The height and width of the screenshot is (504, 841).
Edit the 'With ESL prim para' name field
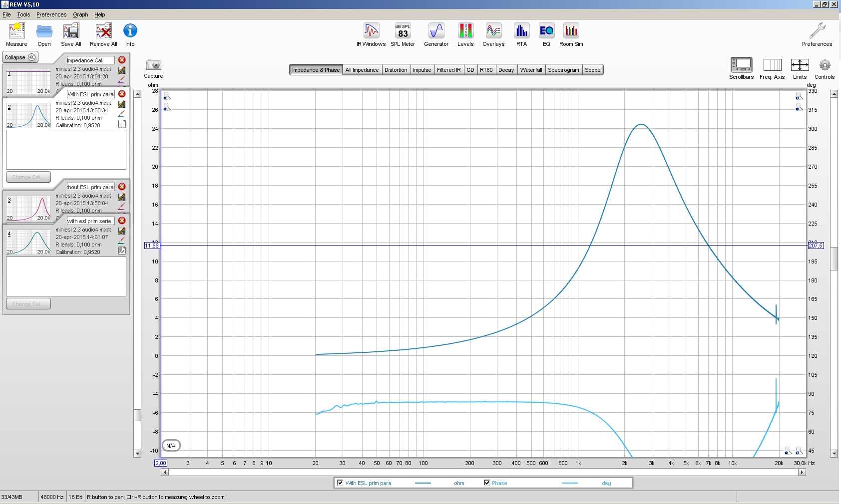[90, 94]
